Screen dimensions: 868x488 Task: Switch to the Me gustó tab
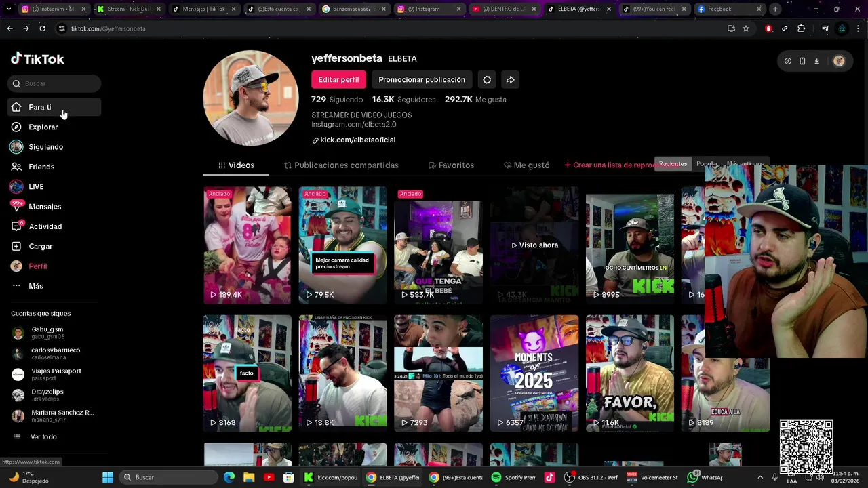click(527, 165)
